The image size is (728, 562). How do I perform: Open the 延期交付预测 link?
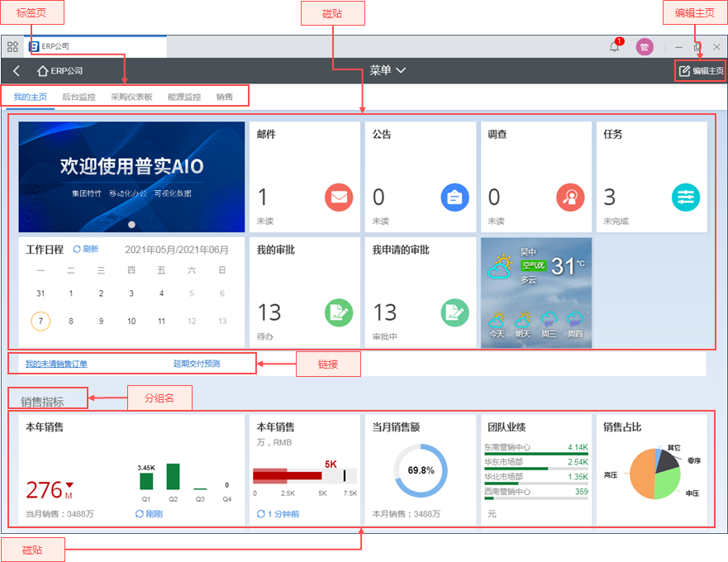point(197,364)
